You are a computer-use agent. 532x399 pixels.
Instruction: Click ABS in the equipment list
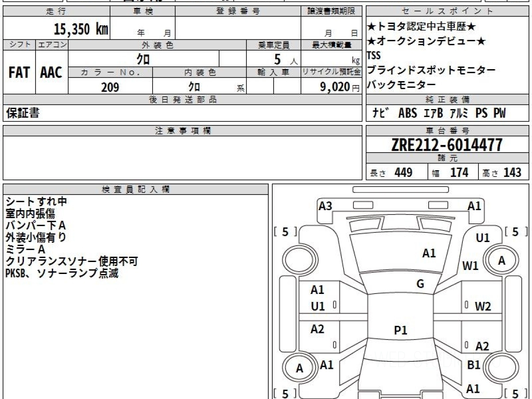[407, 113]
